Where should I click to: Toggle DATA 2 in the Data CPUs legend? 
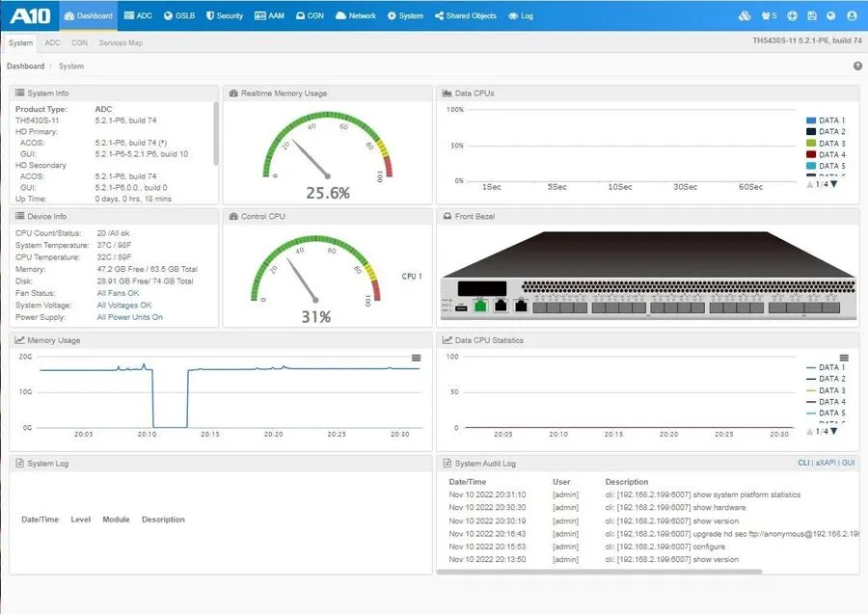826,132
